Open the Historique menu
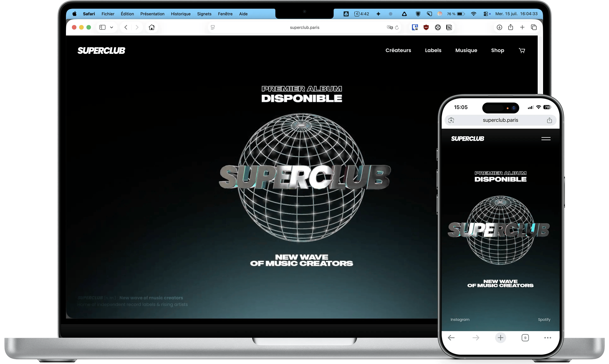609x364 pixels. pyautogui.click(x=181, y=14)
